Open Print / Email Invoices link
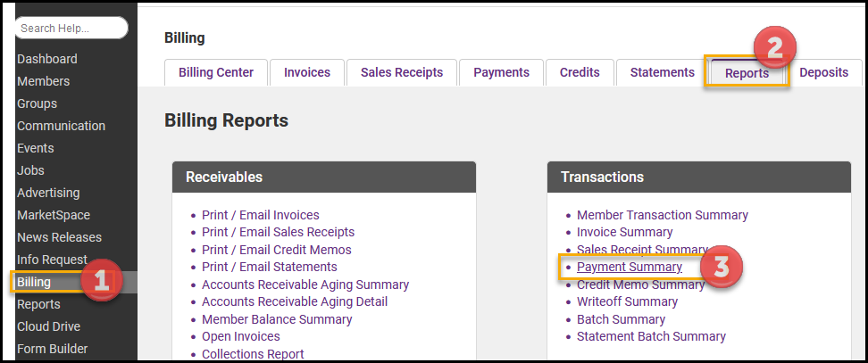Viewport: 868px width, 363px height. pos(260,215)
